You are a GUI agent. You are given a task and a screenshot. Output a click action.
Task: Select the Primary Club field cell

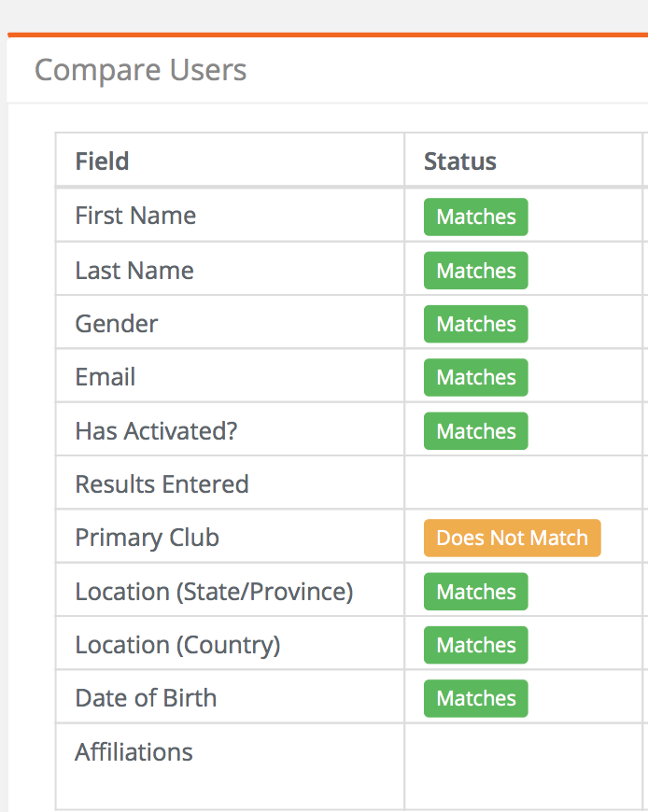(x=230, y=537)
